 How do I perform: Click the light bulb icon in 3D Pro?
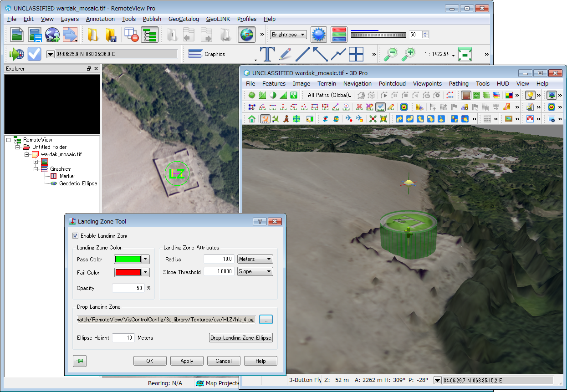[x=530, y=95]
